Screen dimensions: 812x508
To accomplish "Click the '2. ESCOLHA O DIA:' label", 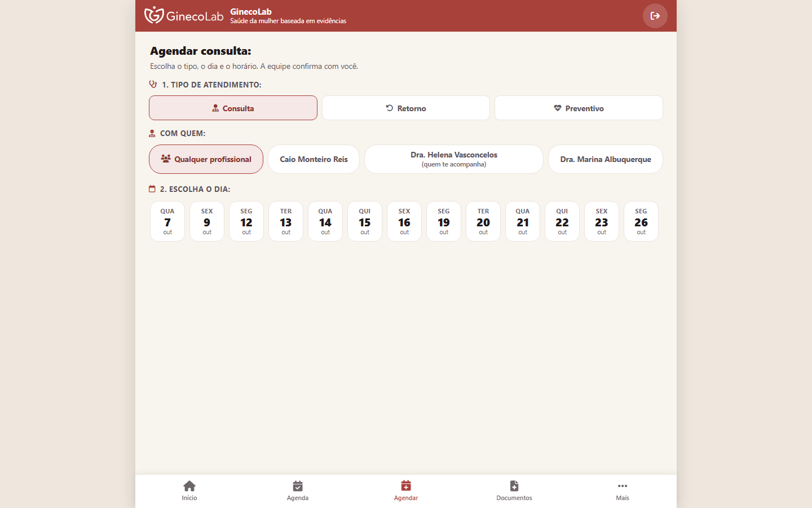I will [195, 189].
